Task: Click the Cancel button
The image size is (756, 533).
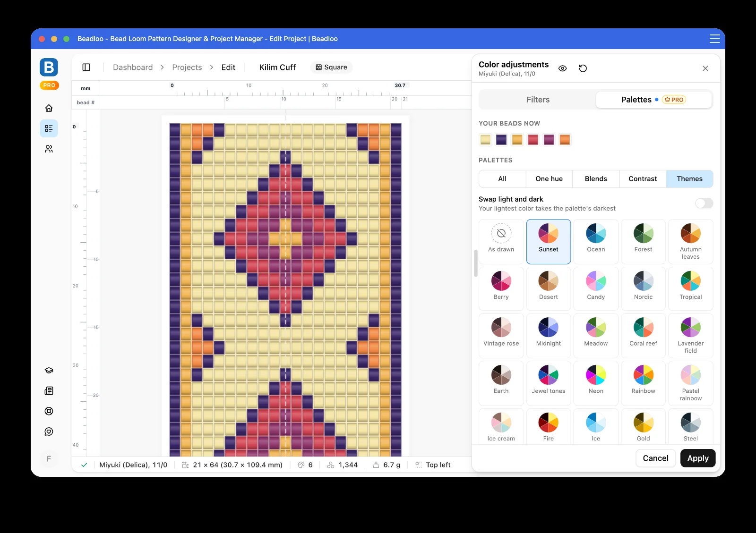Action: pos(655,458)
